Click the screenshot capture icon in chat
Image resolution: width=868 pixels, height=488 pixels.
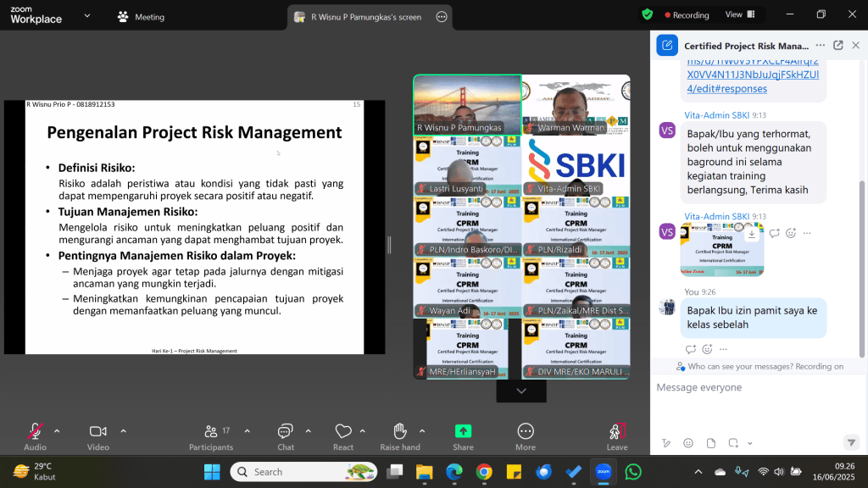pyautogui.click(x=733, y=442)
